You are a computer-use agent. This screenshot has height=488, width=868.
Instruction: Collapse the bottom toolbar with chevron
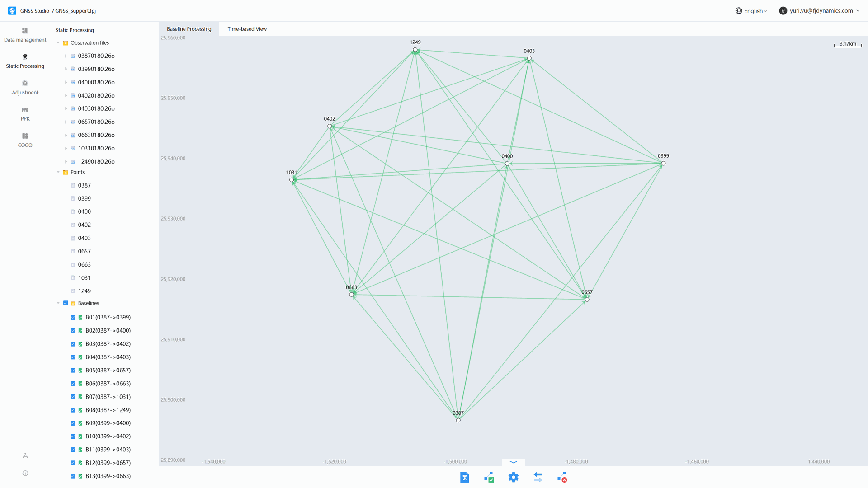[x=513, y=462]
